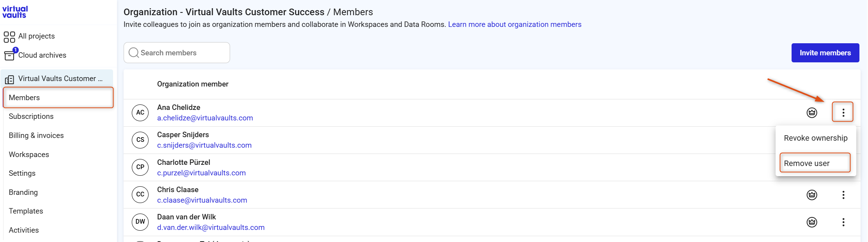Open three-dot menu for Daan van der Wilk
This screenshot has width=868, height=242.
pyautogui.click(x=843, y=222)
